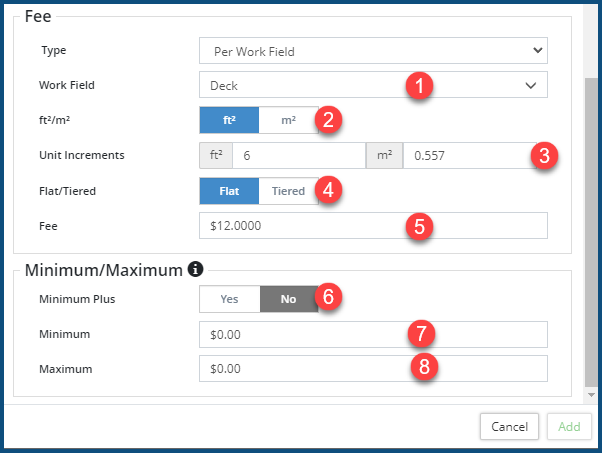
Task: Click red callout marker number 7
Action: [421, 333]
